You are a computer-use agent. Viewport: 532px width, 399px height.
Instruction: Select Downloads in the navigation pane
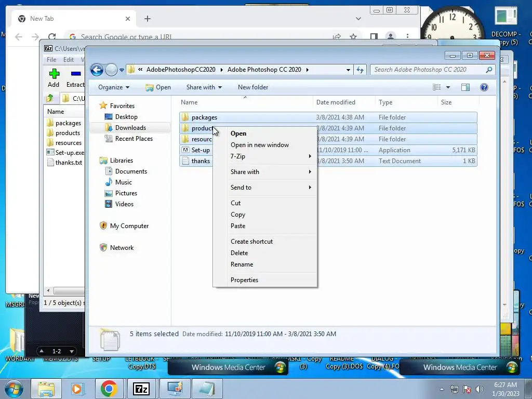click(x=130, y=128)
